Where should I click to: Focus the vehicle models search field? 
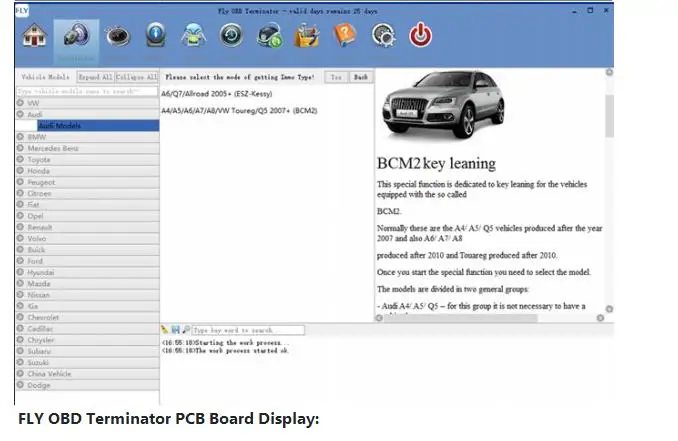(x=87, y=91)
